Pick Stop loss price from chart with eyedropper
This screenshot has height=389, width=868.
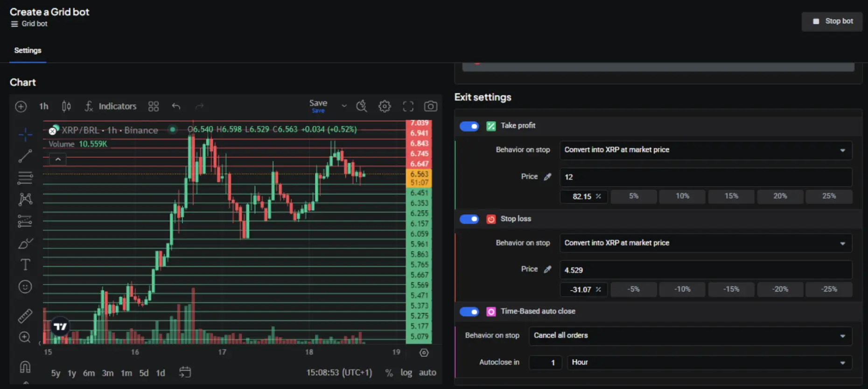pyautogui.click(x=547, y=269)
